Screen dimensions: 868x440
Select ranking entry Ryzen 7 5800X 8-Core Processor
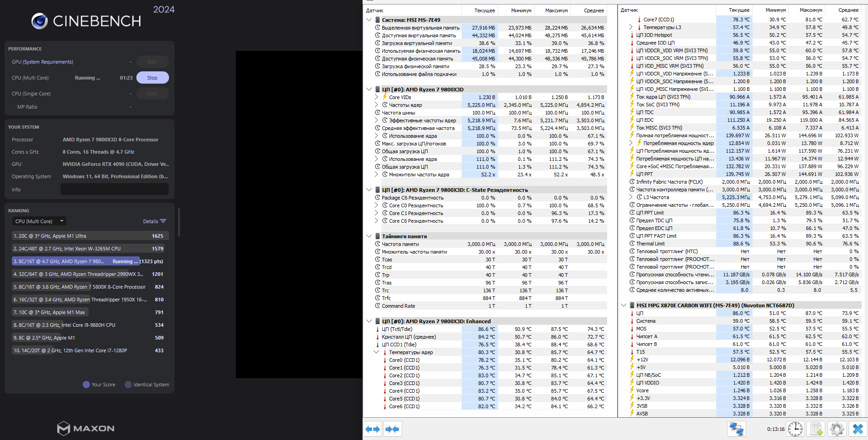[x=90, y=287]
